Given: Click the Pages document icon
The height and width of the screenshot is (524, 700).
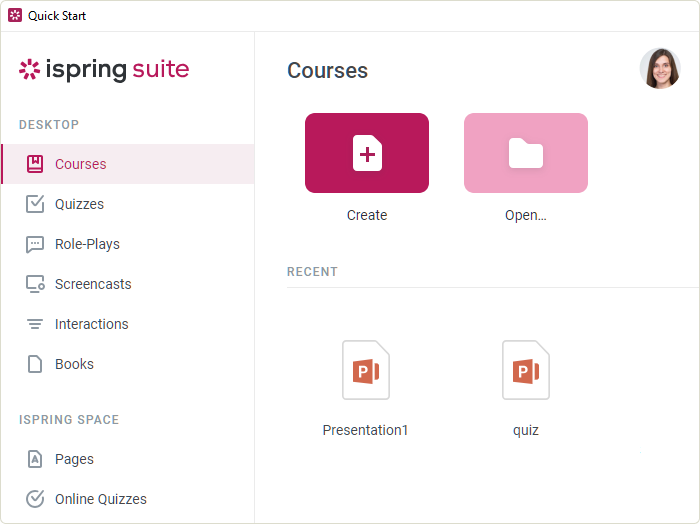Looking at the screenshot, I should point(35,459).
